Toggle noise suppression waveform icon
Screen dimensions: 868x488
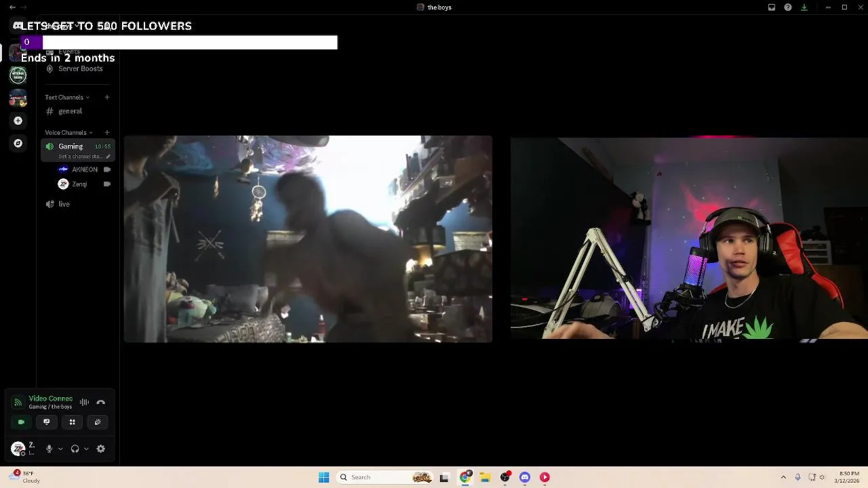tap(84, 403)
